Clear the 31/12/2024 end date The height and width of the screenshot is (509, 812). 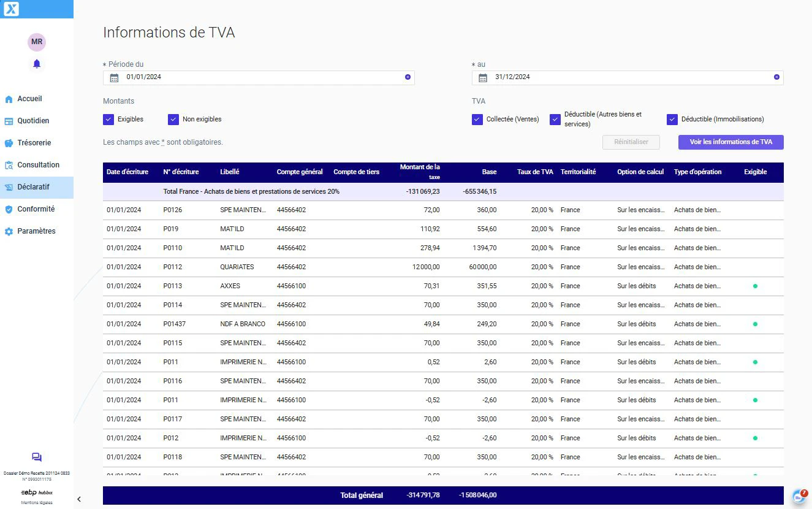coord(776,77)
